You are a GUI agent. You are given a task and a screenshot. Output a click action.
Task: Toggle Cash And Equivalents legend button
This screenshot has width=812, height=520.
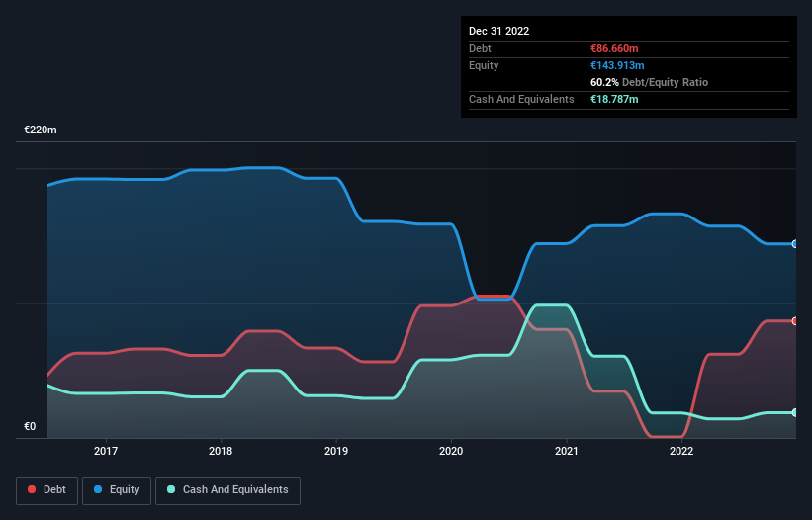(227, 490)
